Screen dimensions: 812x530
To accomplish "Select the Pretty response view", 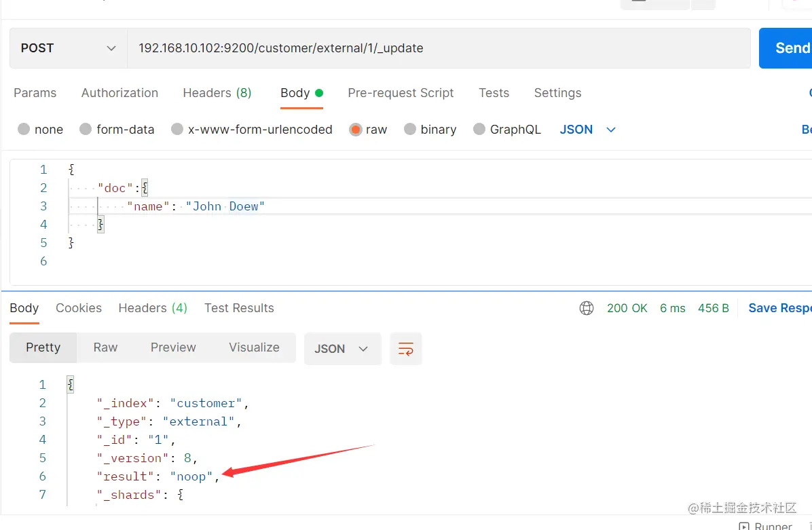I will coord(43,348).
